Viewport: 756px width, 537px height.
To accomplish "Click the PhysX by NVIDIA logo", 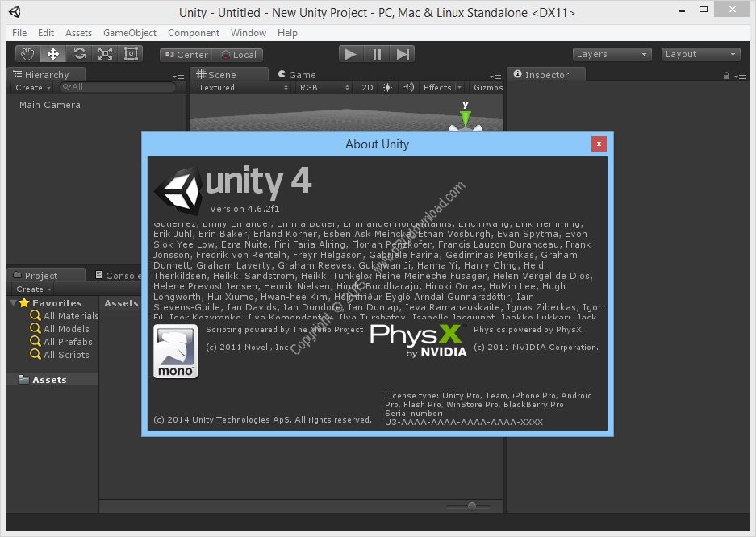I will 419,340.
